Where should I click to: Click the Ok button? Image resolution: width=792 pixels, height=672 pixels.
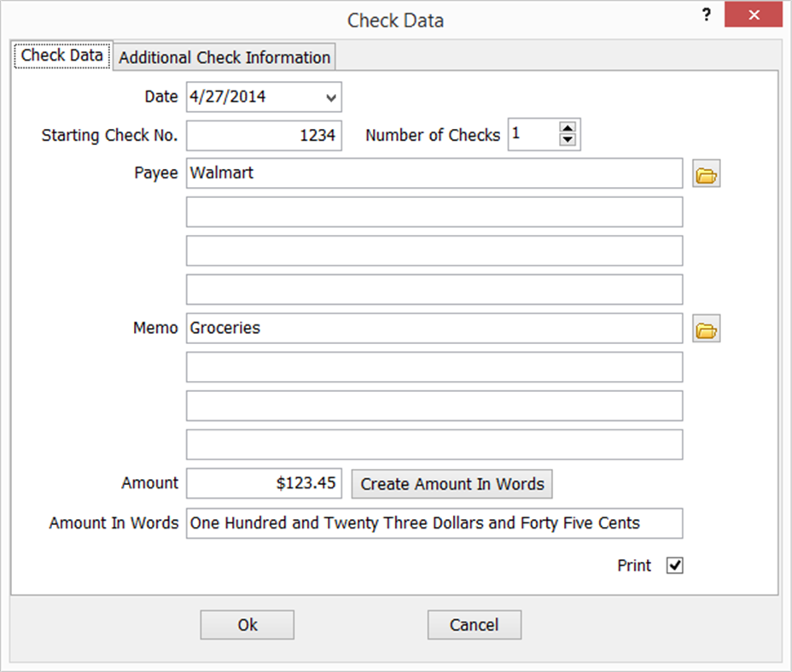point(247,624)
